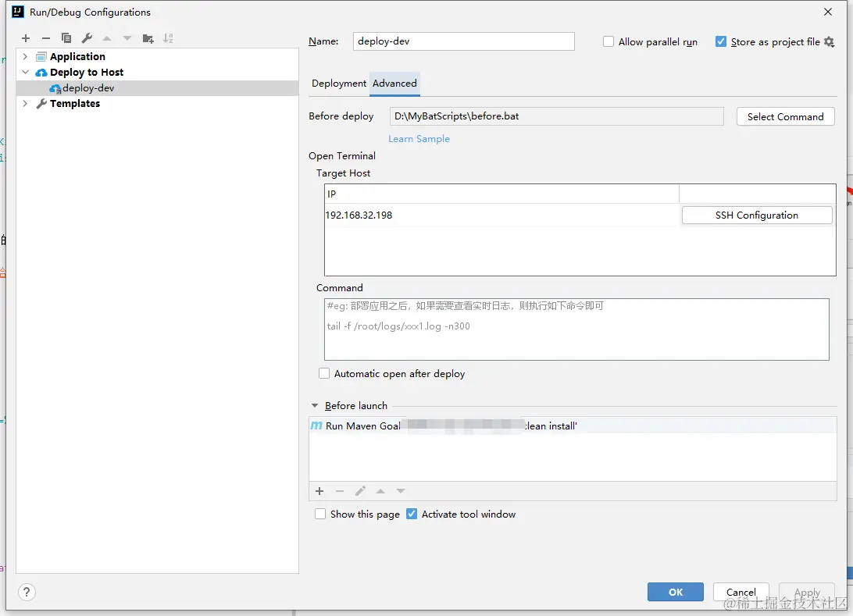Confirm with the OK button
Viewport: 853px width, 616px height.
pos(675,592)
